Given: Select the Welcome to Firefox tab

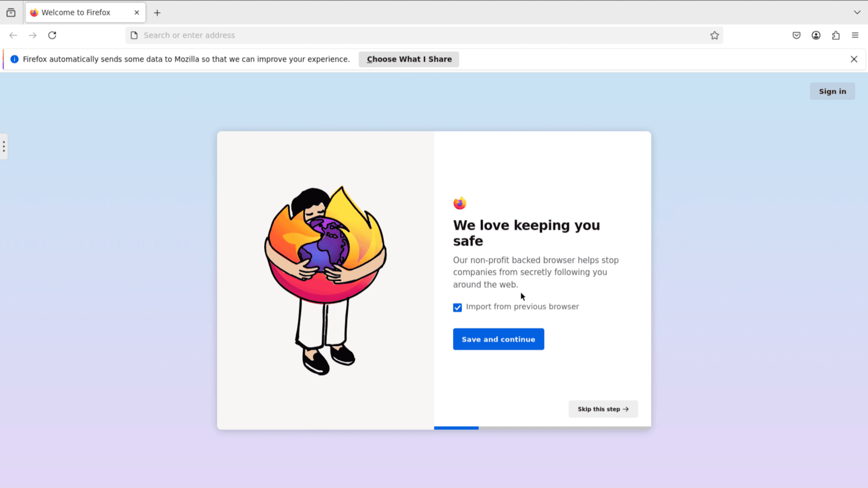Looking at the screenshot, I should (x=85, y=13).
